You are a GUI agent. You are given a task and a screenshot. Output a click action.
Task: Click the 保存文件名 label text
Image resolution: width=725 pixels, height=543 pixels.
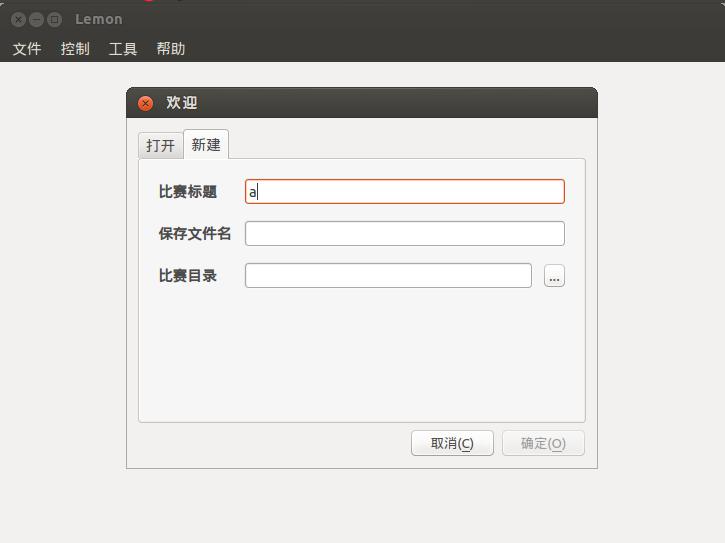(195, 234)
